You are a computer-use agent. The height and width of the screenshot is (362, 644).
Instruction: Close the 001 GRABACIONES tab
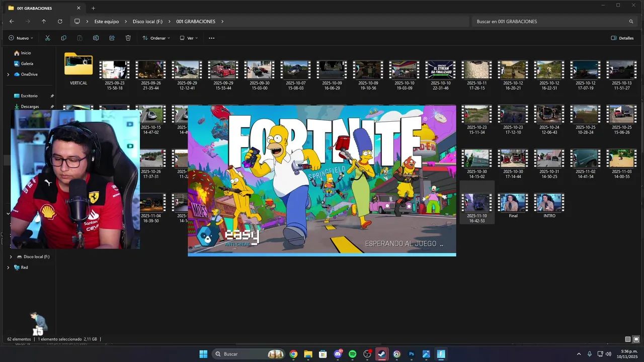(x=78, y=8)
